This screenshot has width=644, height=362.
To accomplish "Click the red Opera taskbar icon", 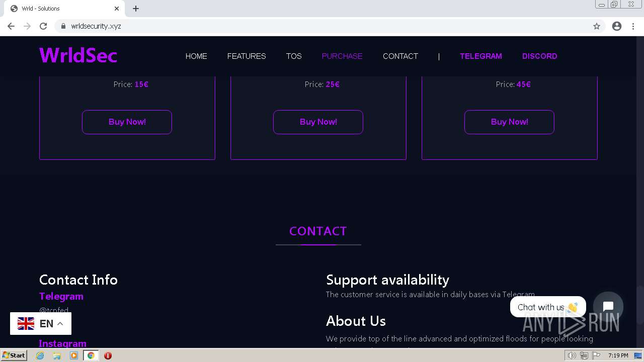I will 108,355.
